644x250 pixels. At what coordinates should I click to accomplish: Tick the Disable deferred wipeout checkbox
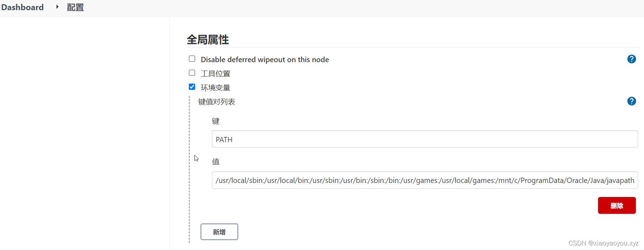click(192, 59)
